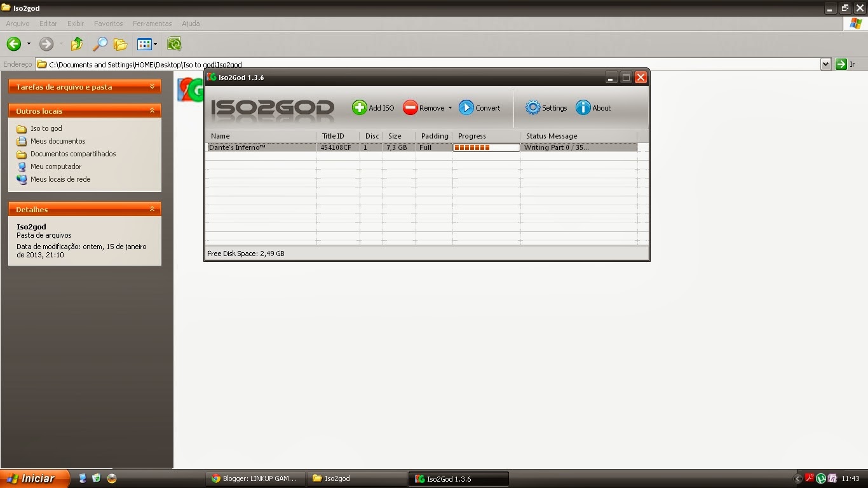868x488 pixels.
Task: Open the Ajuda menu
Action: coord(191,24)
